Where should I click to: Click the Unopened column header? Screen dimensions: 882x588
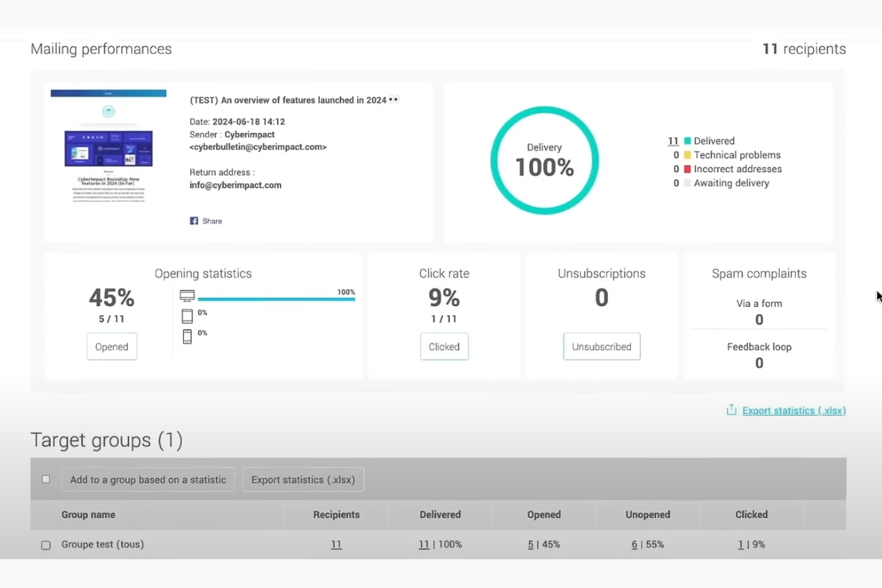(648, 515)
